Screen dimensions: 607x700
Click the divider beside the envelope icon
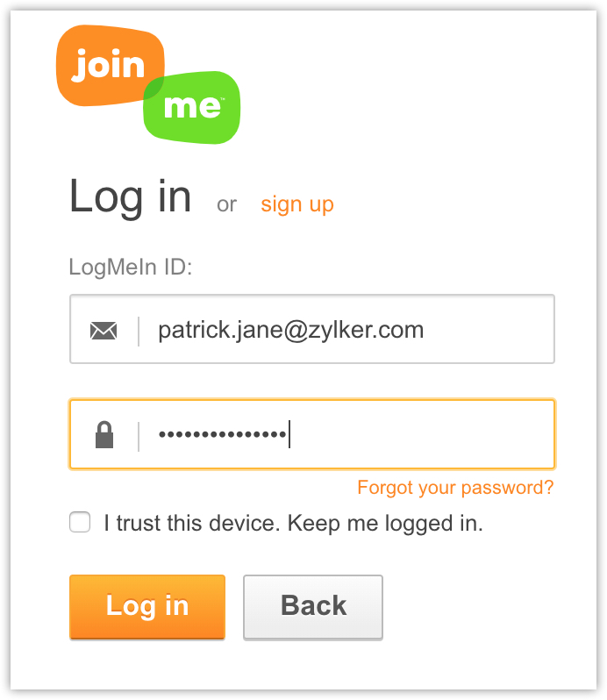(x=139, y=331)
